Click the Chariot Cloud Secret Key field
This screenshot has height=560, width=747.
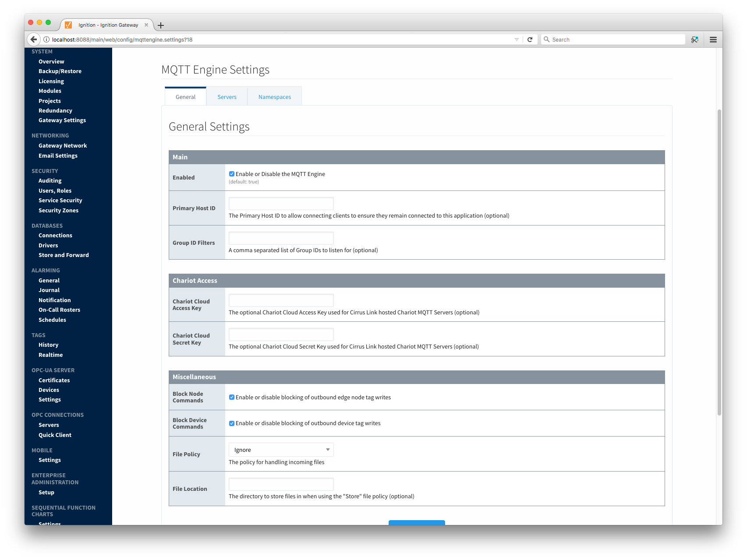281,335
